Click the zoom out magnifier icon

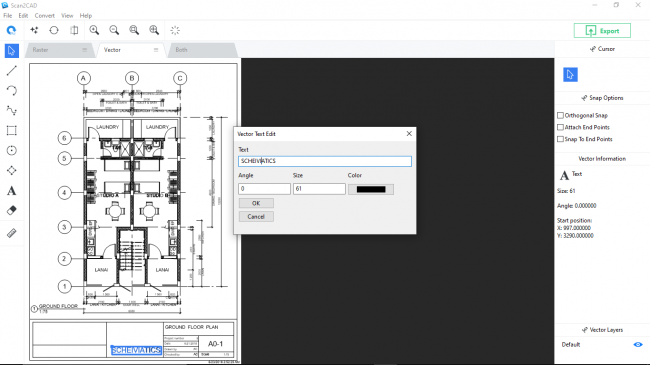[114, 30]
